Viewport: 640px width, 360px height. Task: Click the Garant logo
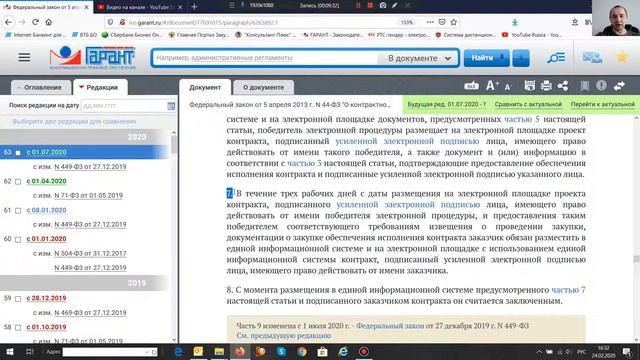[92, 57]
